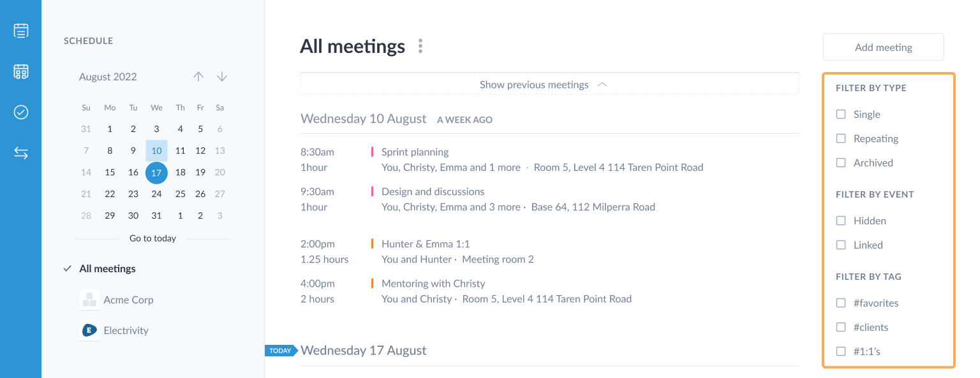This screenshot has height=378, width=980.
Task: Select the Electrivity workspace logo
Action: (89, 330)
